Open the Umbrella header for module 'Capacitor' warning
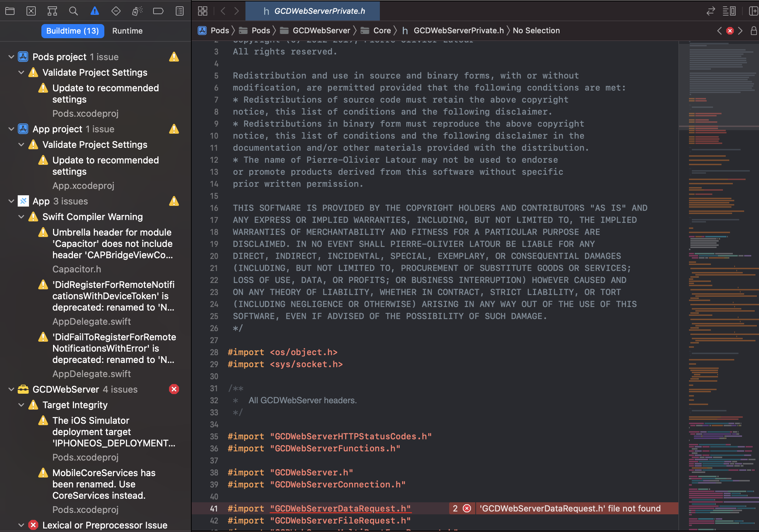Screen dimensions: 759x532 click(x=112, y=243)
